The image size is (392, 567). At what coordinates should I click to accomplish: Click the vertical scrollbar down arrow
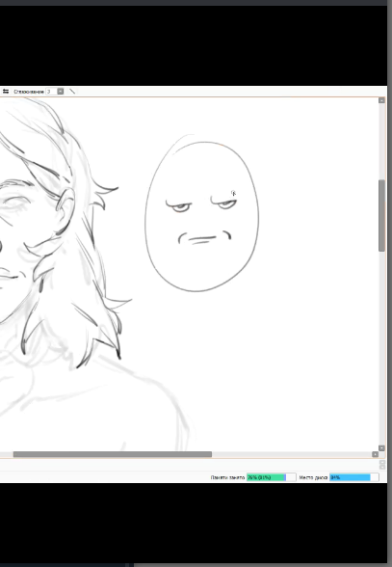coord(381,448)
